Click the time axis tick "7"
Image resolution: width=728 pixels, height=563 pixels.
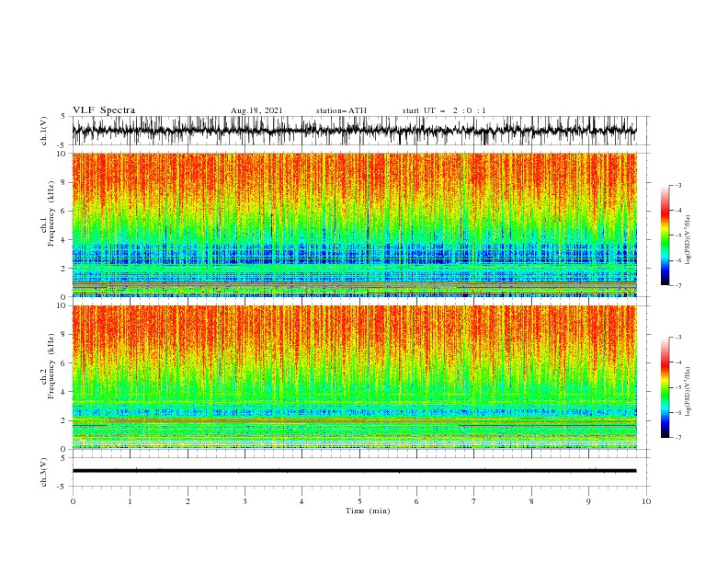(474, 501)
